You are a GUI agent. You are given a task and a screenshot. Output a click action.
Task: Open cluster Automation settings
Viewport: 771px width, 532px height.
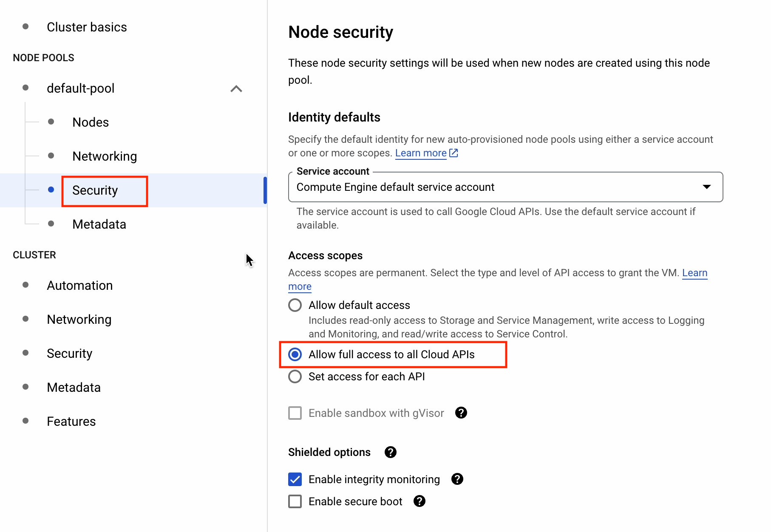[x=79, y=286]
